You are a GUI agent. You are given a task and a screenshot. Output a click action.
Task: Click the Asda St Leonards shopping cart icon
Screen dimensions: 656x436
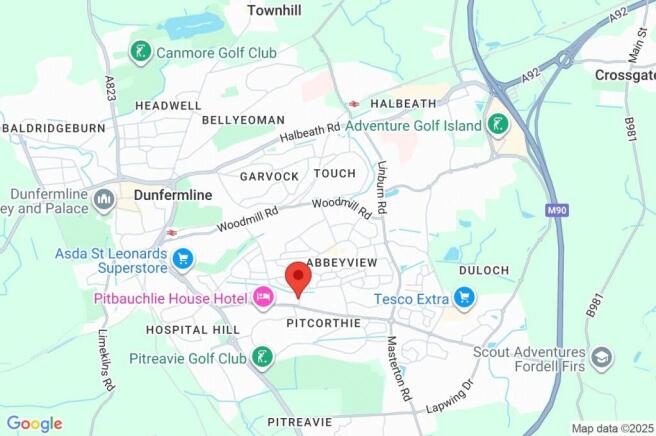click(183, 259)
